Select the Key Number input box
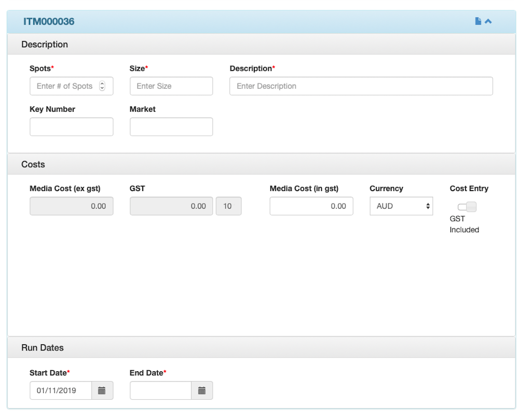 (x=71, y=127)
